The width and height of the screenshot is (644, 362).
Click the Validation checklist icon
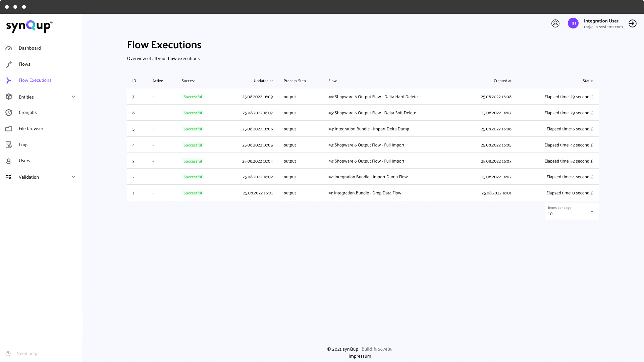tap(9, 177)
